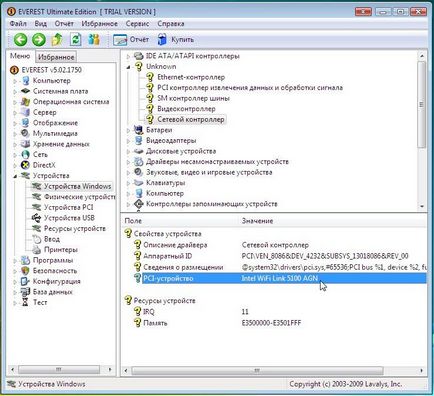Expand IDE ATA/ATAPI контроллеры group

pos(128,56)
